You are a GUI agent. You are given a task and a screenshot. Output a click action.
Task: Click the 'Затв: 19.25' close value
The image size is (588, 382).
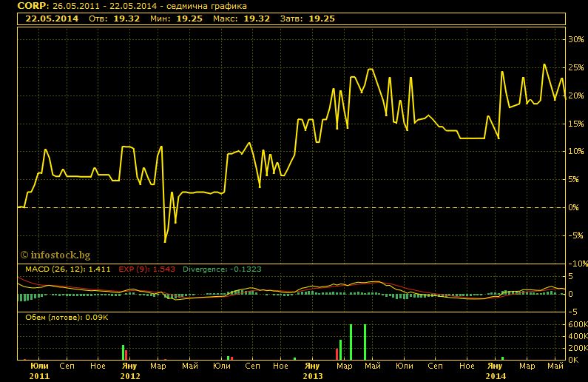308,19
